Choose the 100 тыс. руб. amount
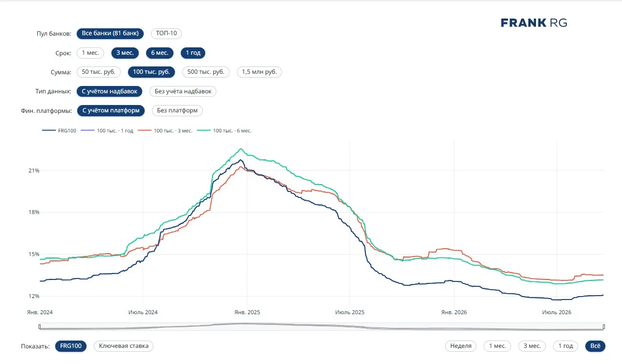Viewport: 622px width, 364px height. (151, 72)
